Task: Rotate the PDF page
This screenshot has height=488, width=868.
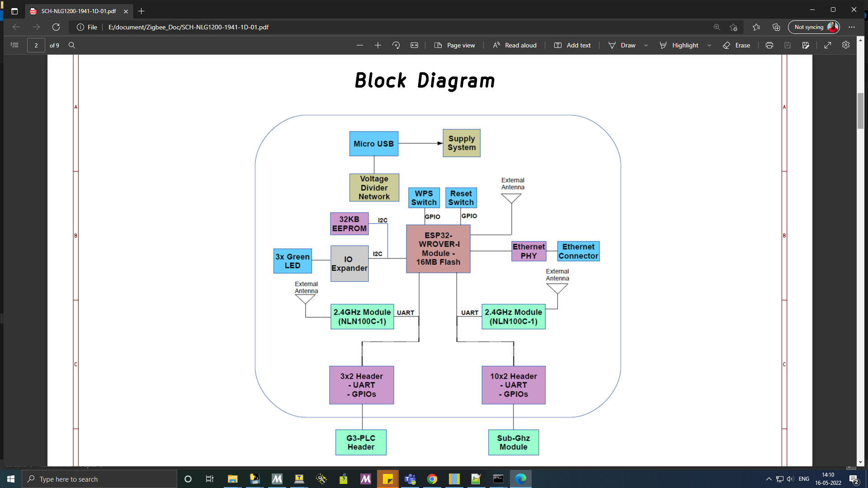Action: click(x=396, y=45)
